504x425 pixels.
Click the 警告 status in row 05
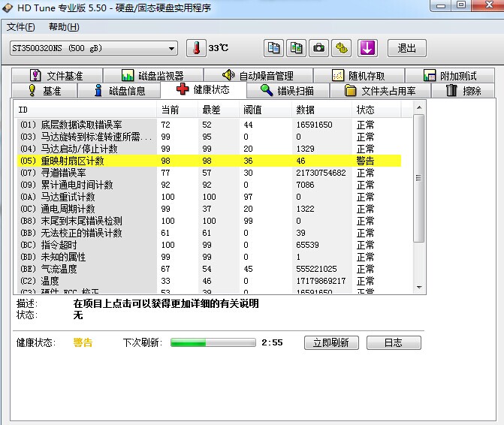point(365,161)
